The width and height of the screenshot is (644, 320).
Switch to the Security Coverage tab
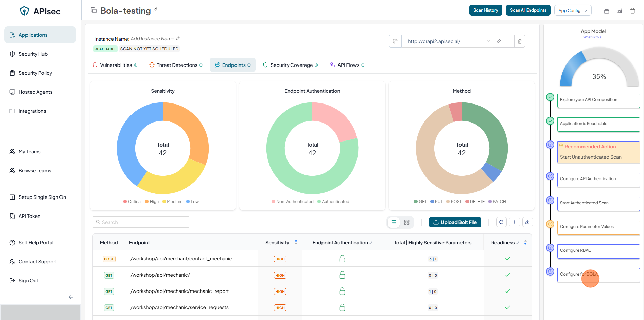tap(291, 65)
